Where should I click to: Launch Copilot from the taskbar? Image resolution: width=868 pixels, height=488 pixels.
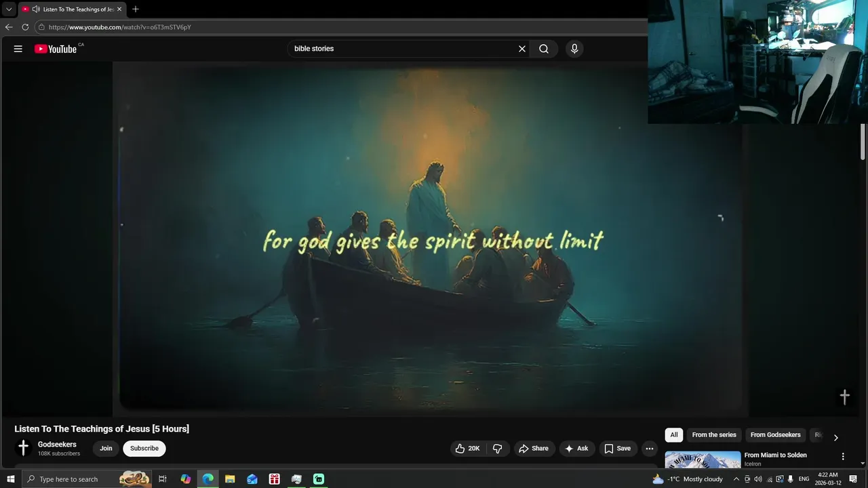coord(186,479)
